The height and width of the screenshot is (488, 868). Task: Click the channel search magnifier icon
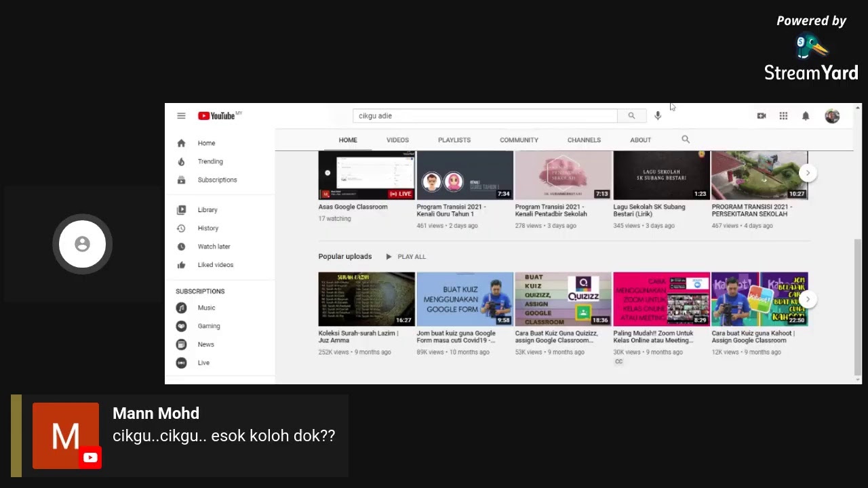coord(686,140)
